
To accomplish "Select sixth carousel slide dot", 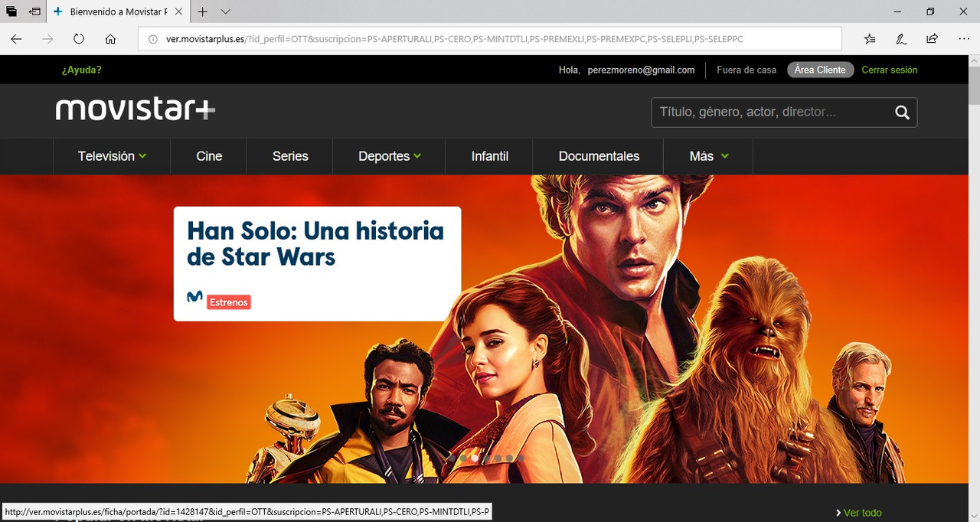I will pos(509,458).
